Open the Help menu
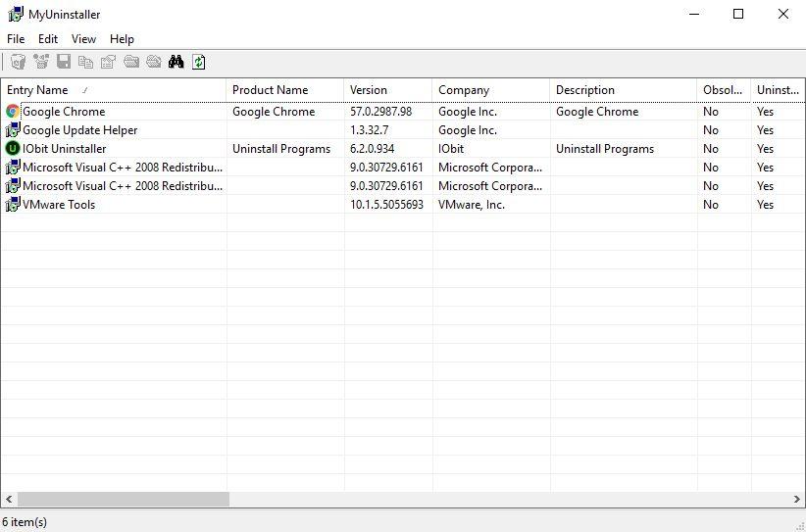Image resolution: width=806 pixels, height=532 pixels. click(x=122, y=39)
